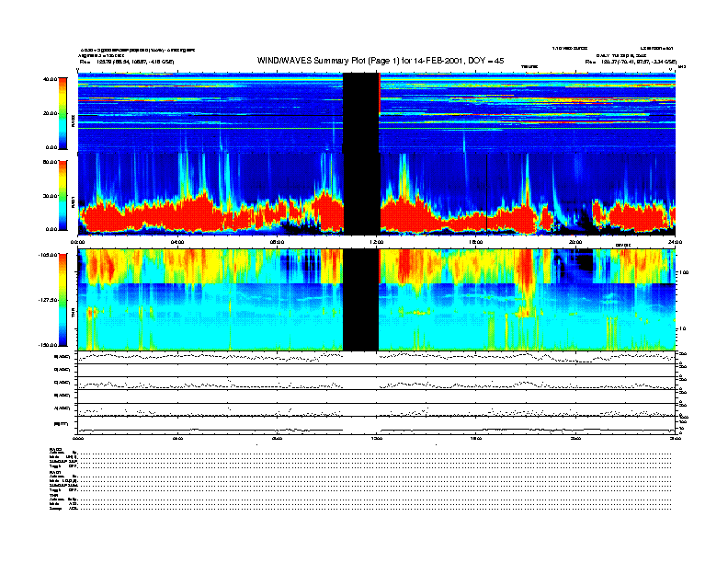Click the TNR vertical axis label
The width and height of the screenshot is (728, 563).
(73, 313)
